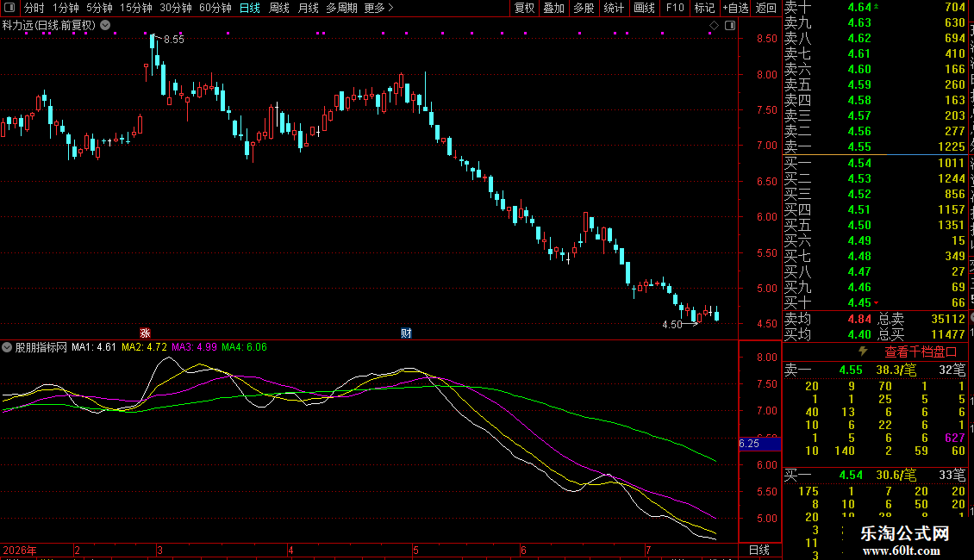Viewport: 974px width, 560px height.
Task: Click the 30.6/笔 bid queue header
Action: [896, 475]
